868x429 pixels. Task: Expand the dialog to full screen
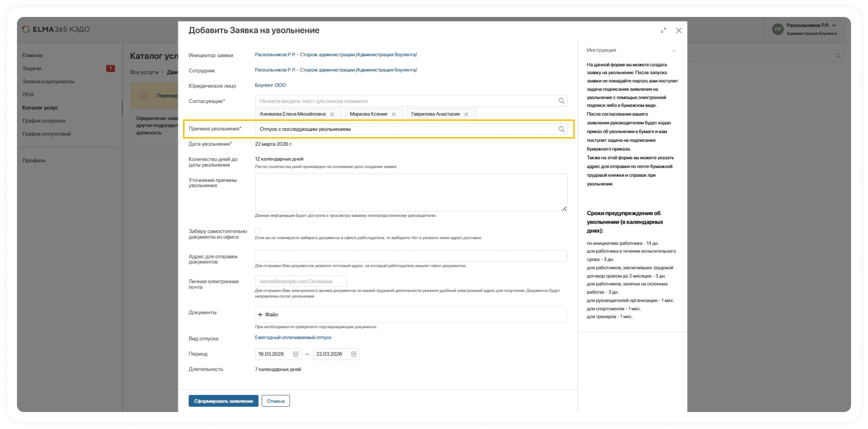[663, 30]
